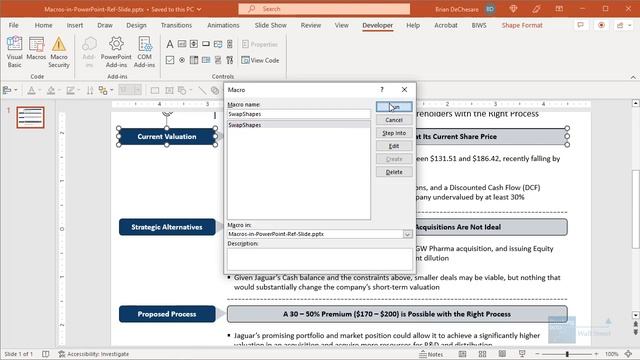640x360 pixels.
Task: Close the Macro dialog
Action: point(404,89)
